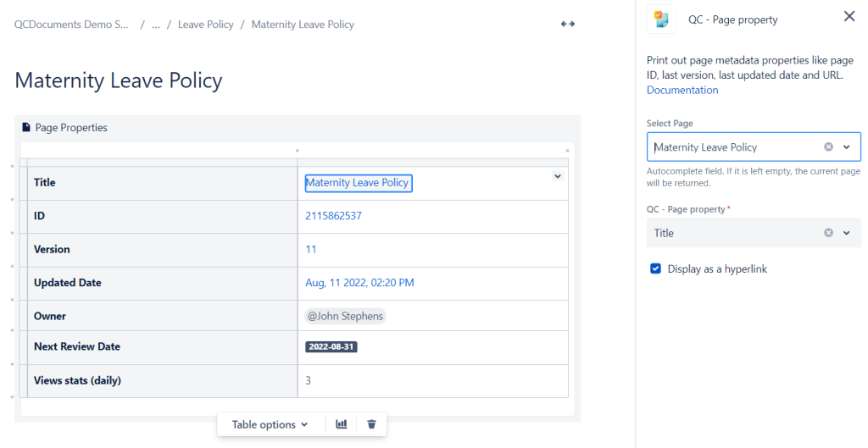Open the Leave Policy breadcrumb

point(205,25)
